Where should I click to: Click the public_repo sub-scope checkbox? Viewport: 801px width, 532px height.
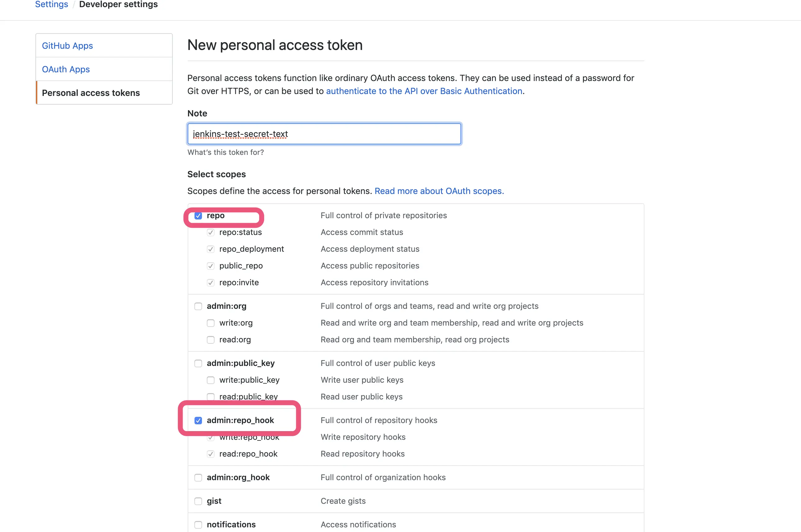pyautogui.click(x=211, y=266)
